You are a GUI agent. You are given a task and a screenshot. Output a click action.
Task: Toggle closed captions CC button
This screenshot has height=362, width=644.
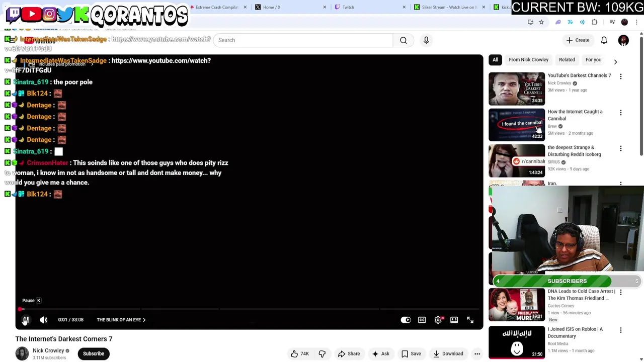point(422,320)
